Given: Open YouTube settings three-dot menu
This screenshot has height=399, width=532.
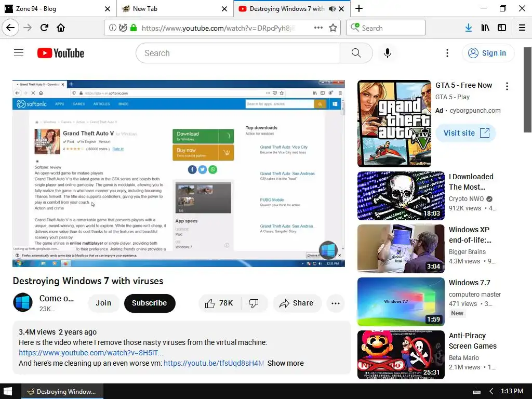Looking at the screenshot, I should coord(447,53).
